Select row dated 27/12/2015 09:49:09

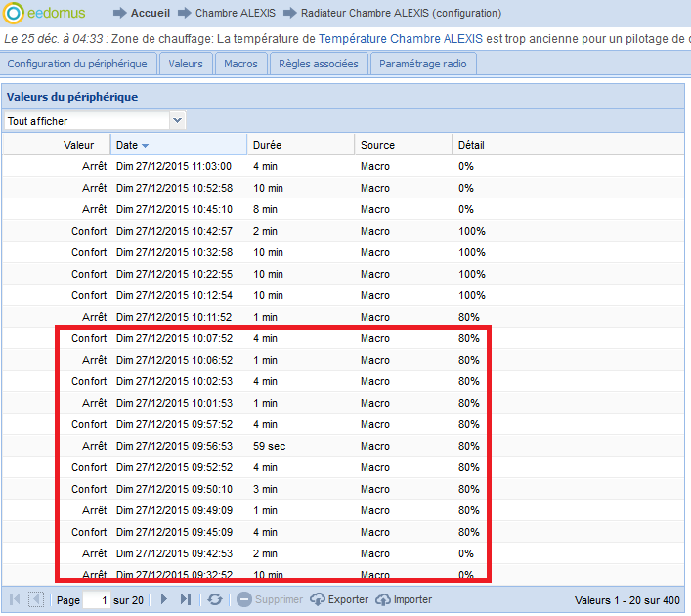[x=343, y=512]
